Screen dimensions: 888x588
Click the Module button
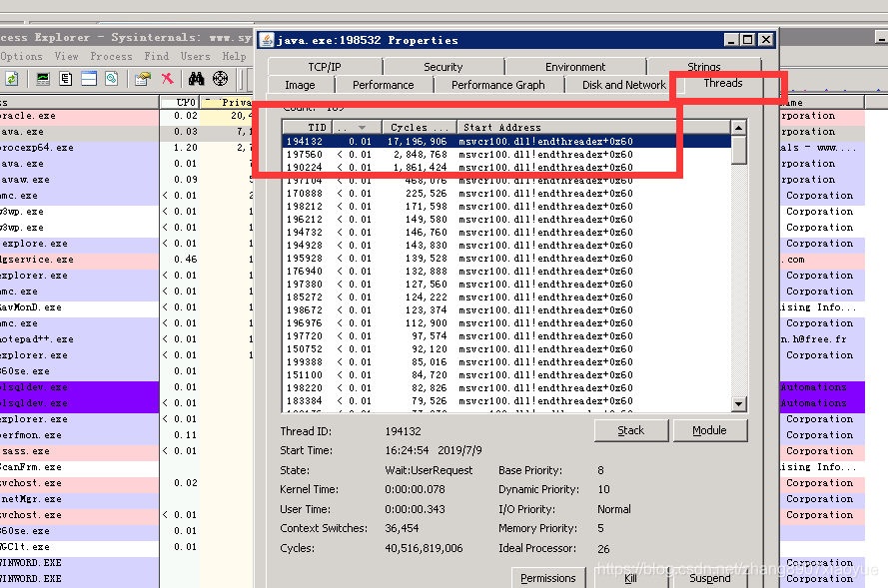tap(709, 430)
